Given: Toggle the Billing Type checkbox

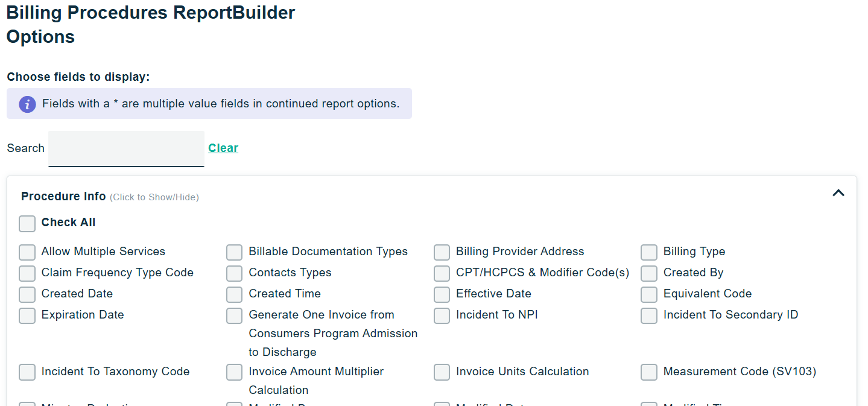Looking at the screenshot, I should pos(649,253).
